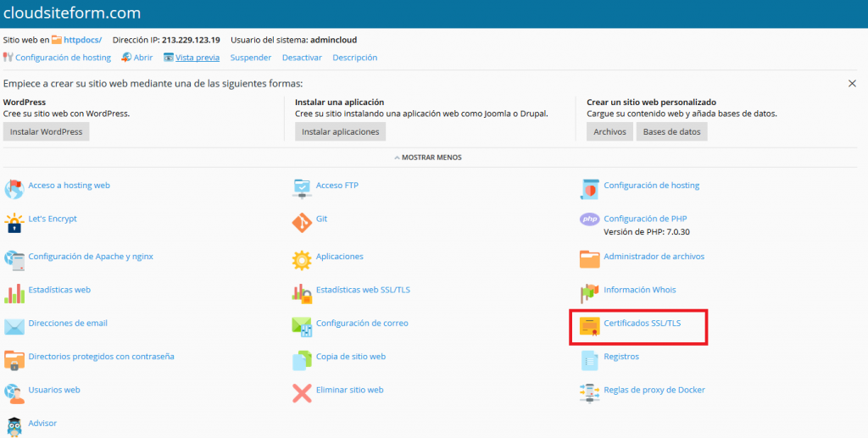
Task: Open Direcciones de email link
Action: pos(68,323)
